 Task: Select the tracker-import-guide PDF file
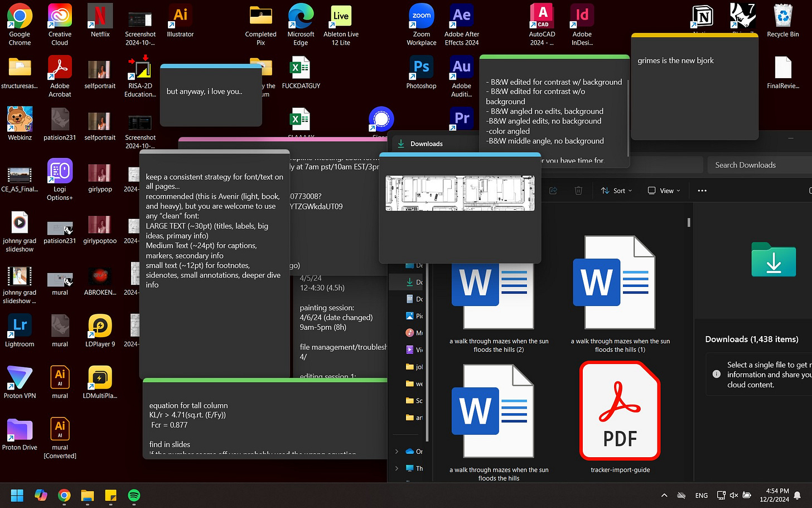click(x=620, y=418)
